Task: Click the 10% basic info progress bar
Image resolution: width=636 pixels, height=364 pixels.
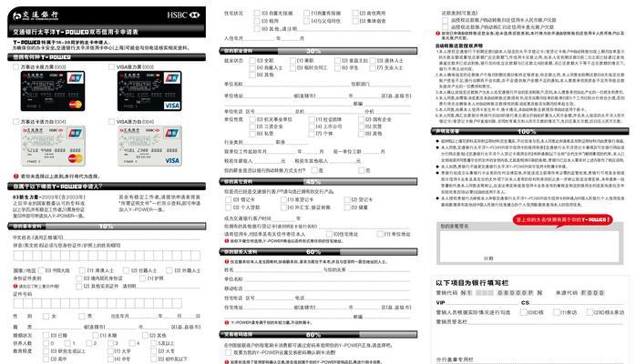Action: pyautogui.click(x=107, y=227)
